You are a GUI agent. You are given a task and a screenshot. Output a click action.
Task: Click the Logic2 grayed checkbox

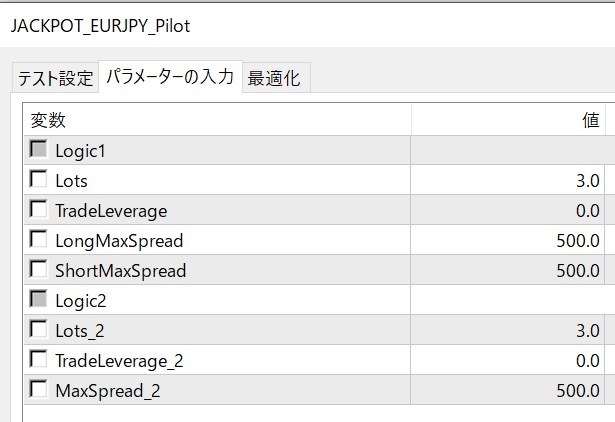[39, 300]
